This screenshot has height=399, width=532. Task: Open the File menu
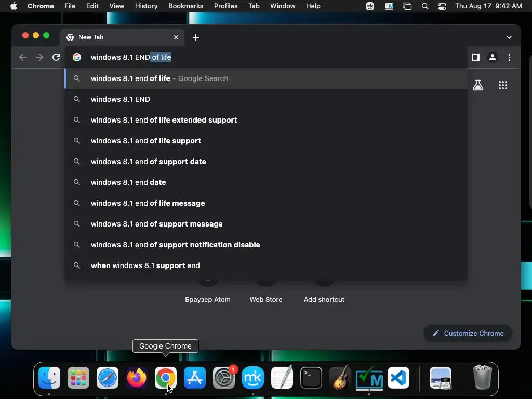coord(70,6)
